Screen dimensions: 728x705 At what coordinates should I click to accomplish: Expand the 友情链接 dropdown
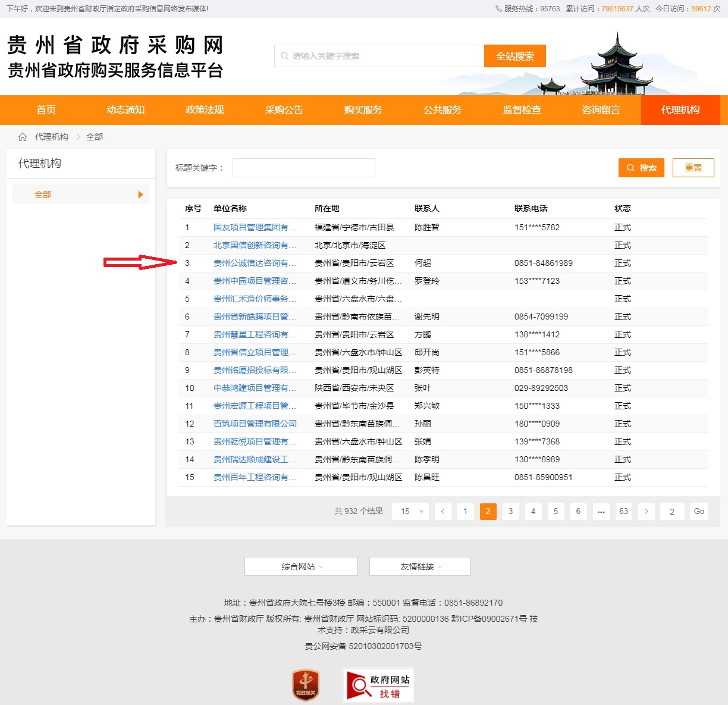tap(420, 566)
